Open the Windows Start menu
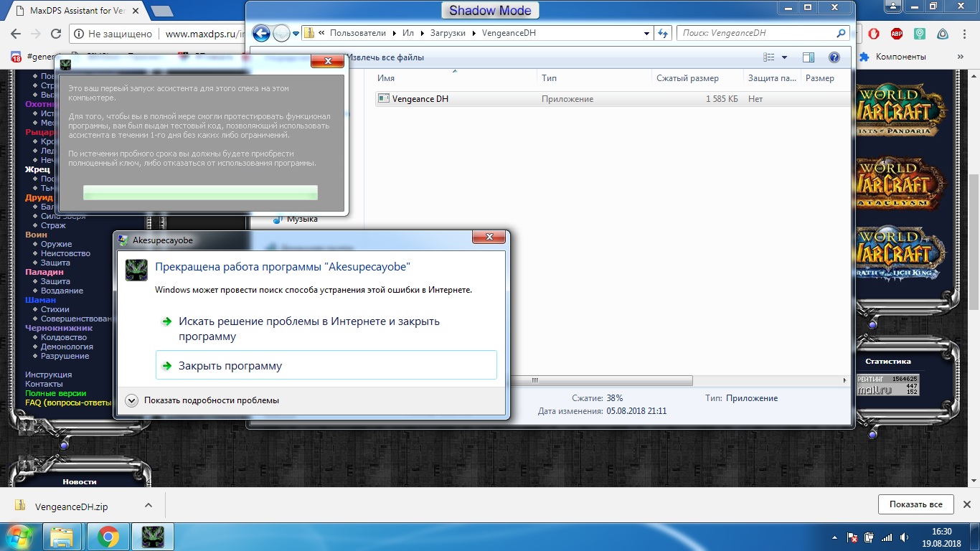 [x=19, y=537]
